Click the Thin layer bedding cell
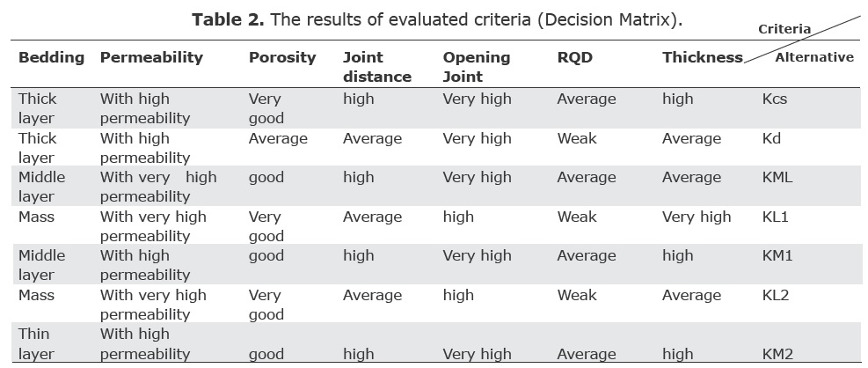The image size is (868, 368). click(37, 344)
